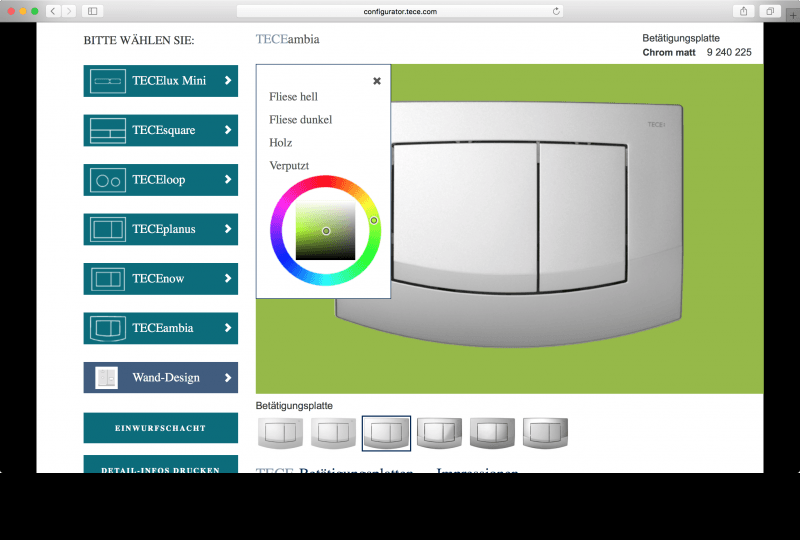800x540 pixels.
Task: Click the Safari share icon
Action: coord(744,10)
